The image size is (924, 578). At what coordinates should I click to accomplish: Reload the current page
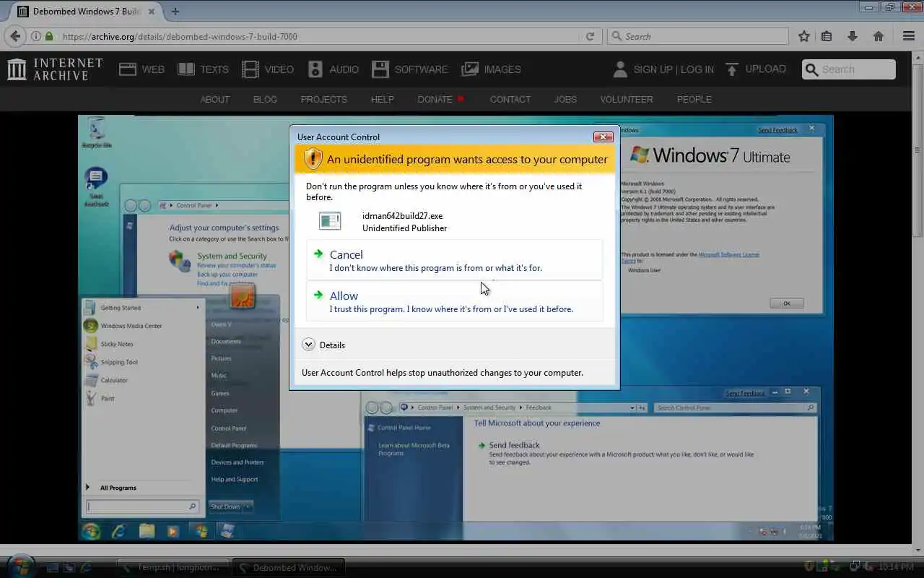[590, 36]
